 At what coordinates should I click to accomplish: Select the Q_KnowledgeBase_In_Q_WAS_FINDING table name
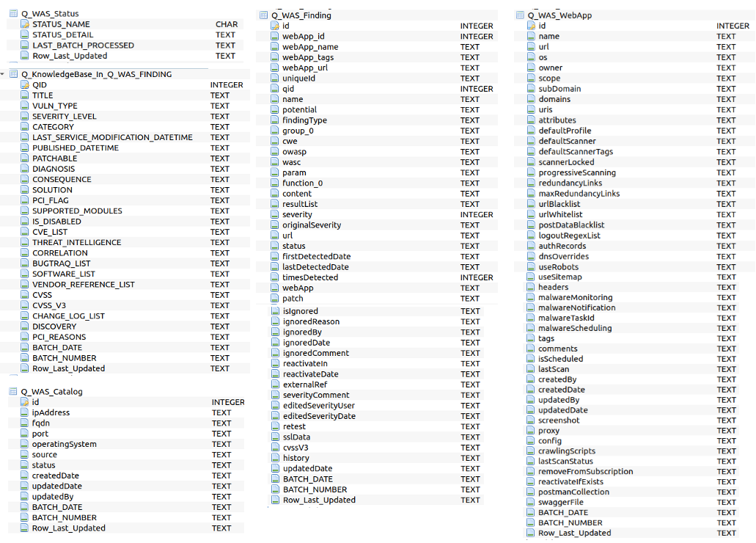[97, 74]
